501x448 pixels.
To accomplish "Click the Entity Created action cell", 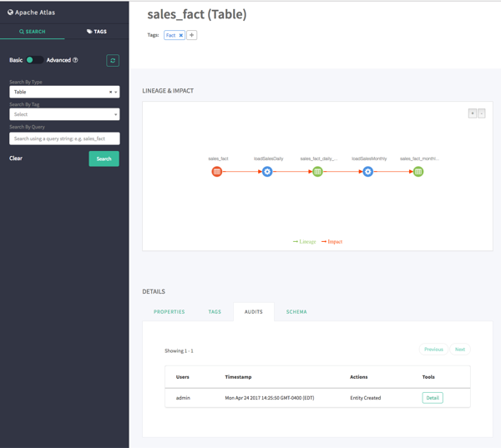I will (366, 398).
